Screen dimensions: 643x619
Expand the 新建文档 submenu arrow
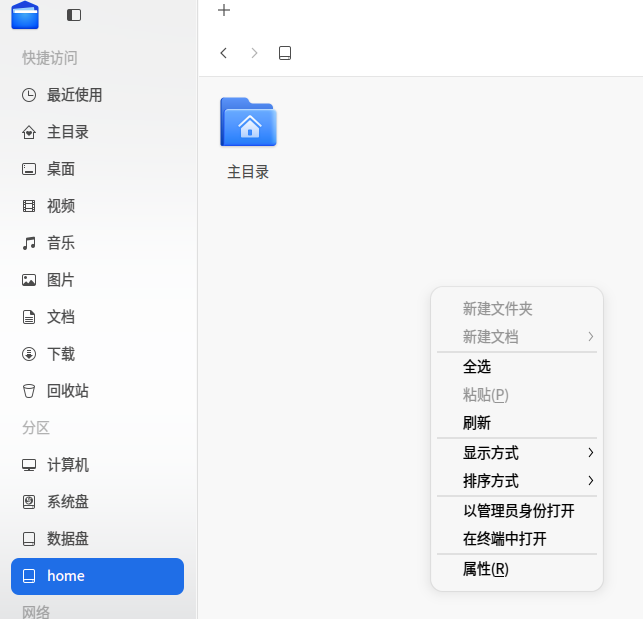591,337
